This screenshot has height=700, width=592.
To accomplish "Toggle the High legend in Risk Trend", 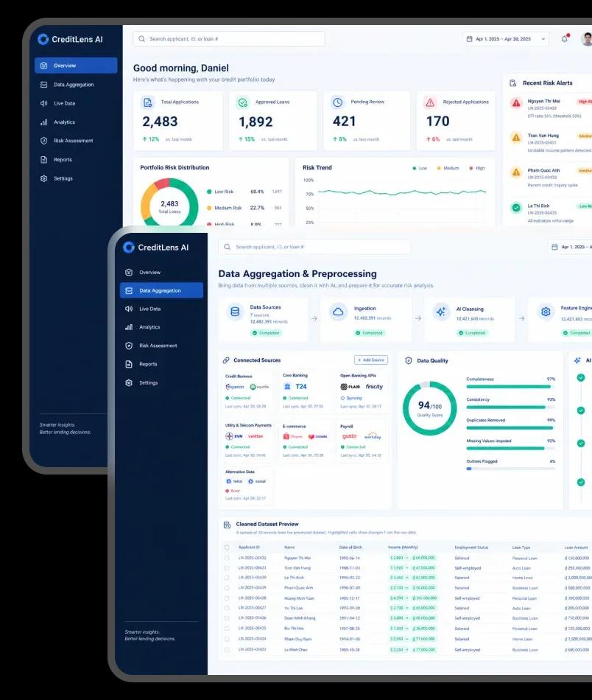I will tap(477, 168).
